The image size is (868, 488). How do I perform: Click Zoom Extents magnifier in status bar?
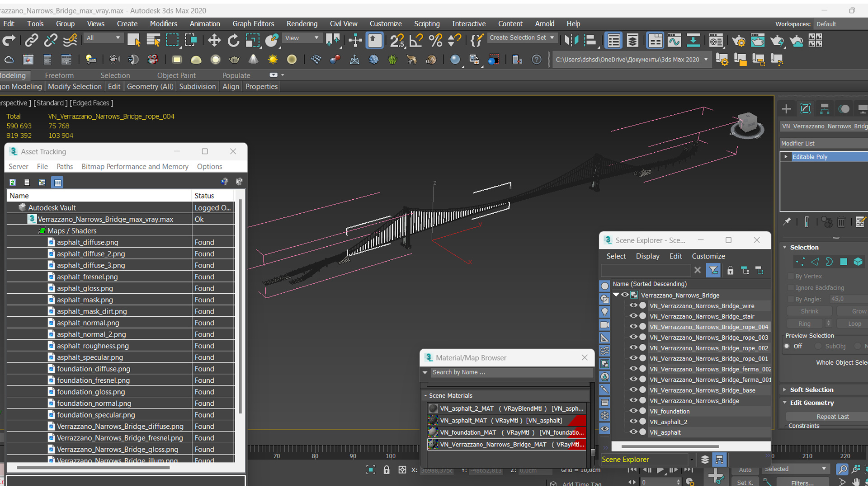click(x=842, y=469)
